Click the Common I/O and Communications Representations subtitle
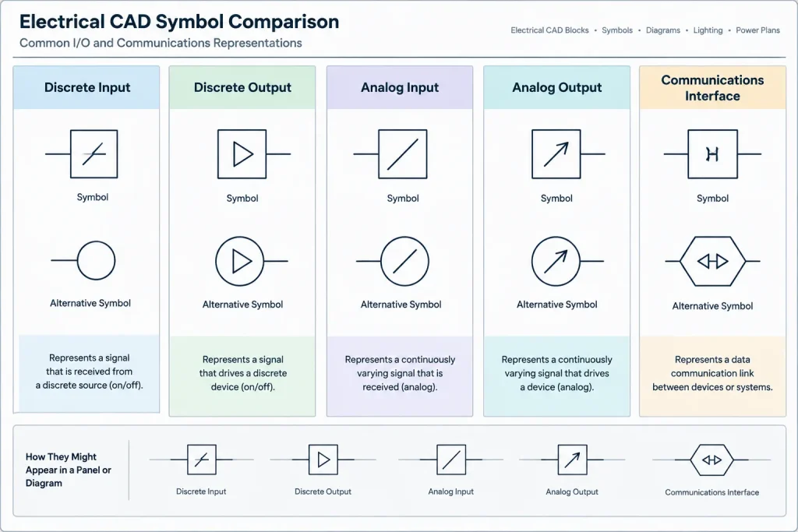The width and height of the screenshot is (798, 532). point(161,43)
